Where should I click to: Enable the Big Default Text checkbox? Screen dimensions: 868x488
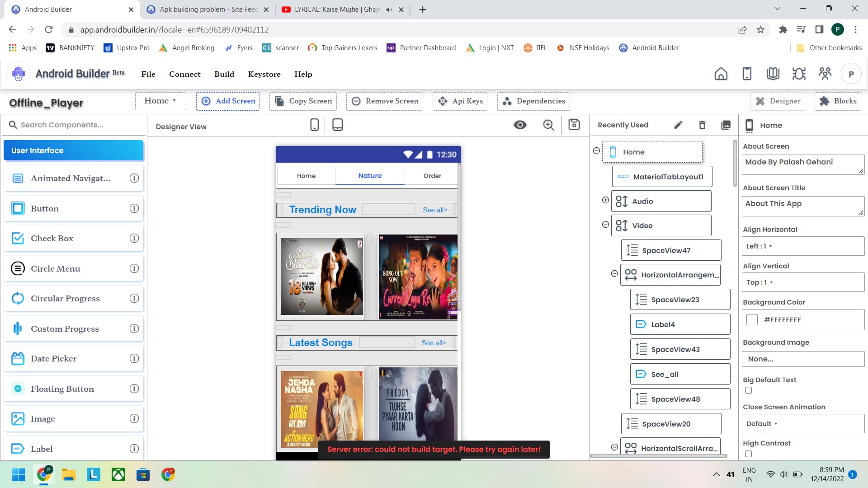tap(749, 390)
